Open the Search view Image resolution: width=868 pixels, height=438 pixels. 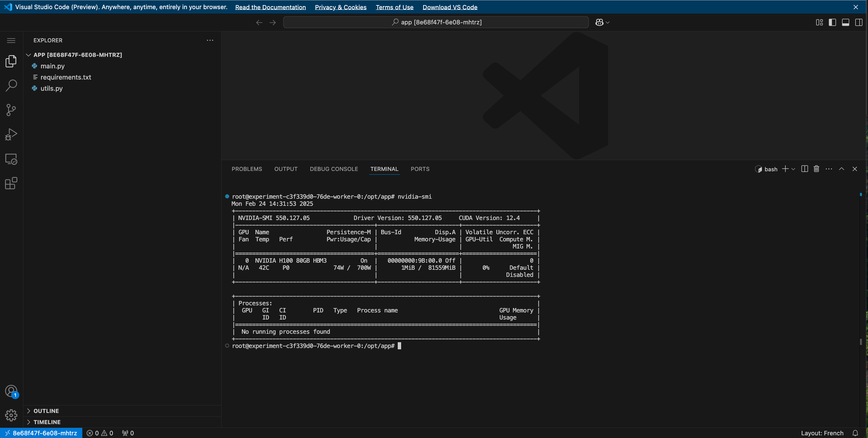(11, 86)
